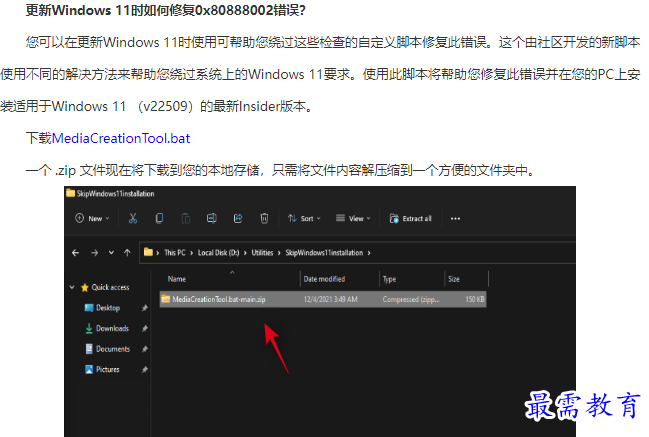
Task: Open Downloads in the sidebar
Action: pos(112,329)
